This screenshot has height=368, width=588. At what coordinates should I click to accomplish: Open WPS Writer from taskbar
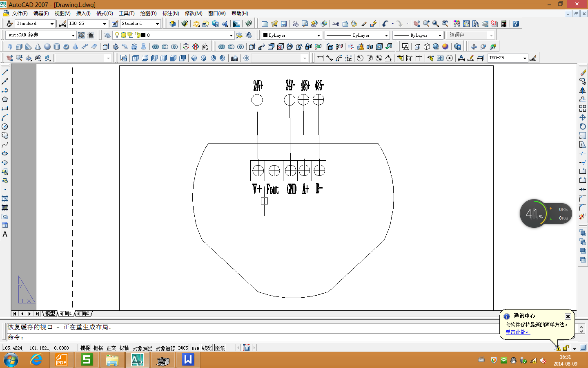(x=188, y=360)
